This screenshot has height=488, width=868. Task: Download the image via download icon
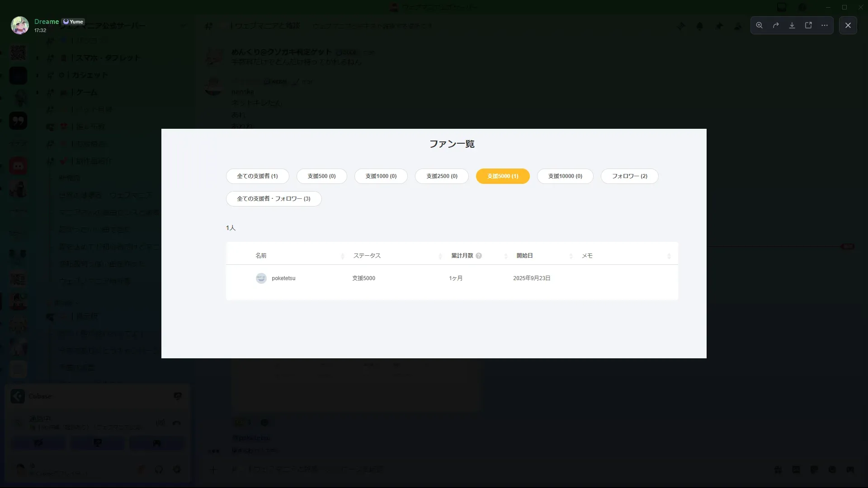[x=792, y=25]
